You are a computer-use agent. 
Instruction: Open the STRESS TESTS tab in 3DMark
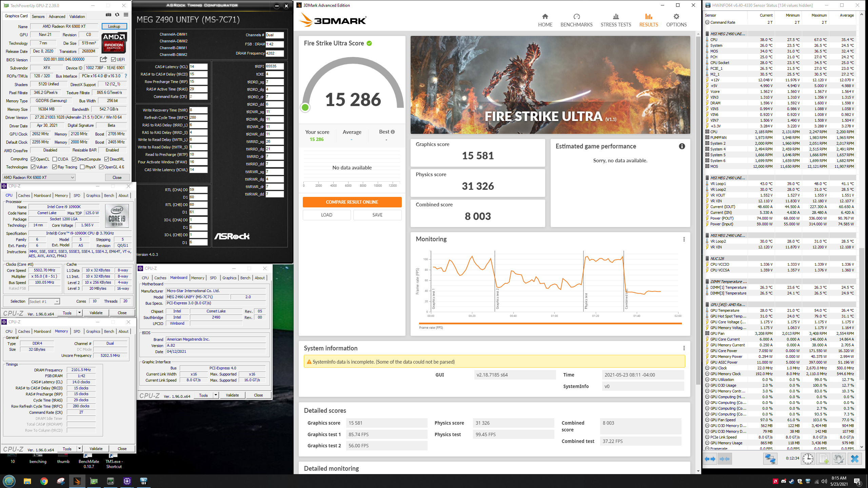[x=616, y=20]
